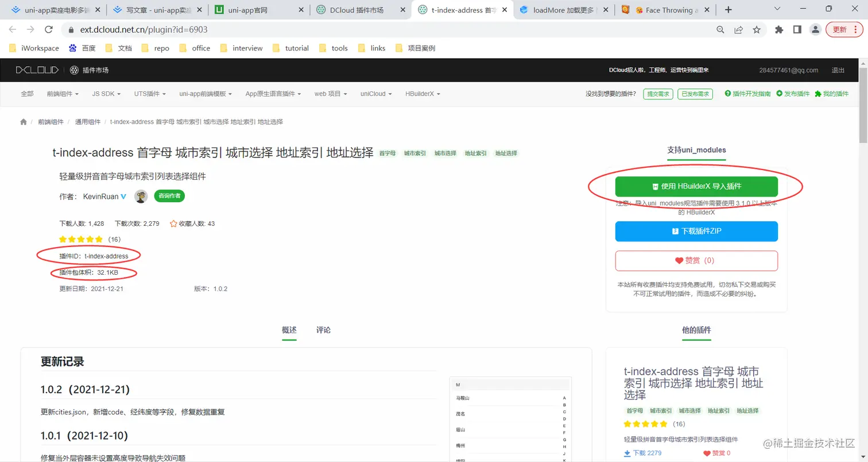Expand the UTS插件 dropdown
The width and height of the screenshot is (868, 462).
[x=150, y=94]
